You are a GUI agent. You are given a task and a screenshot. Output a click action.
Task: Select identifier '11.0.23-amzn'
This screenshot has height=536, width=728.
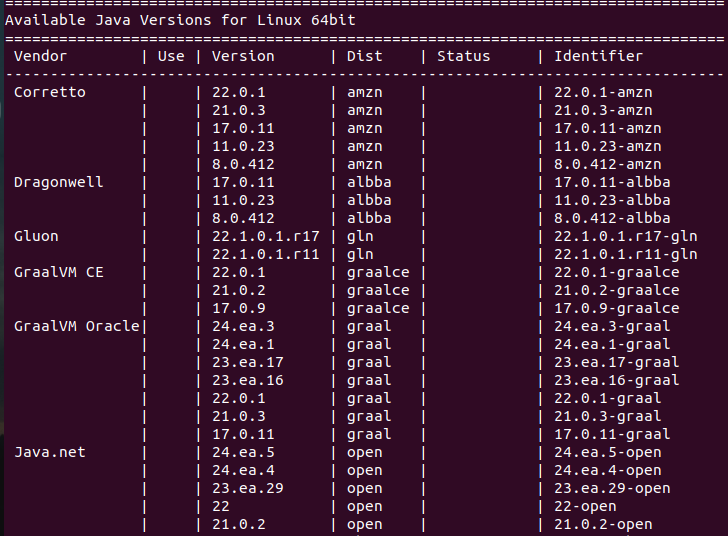coord(608,146)
